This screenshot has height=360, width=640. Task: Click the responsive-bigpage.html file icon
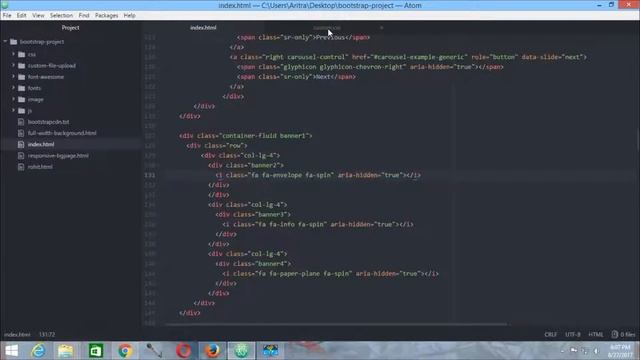pyautogui.click(x=21, y=156)
